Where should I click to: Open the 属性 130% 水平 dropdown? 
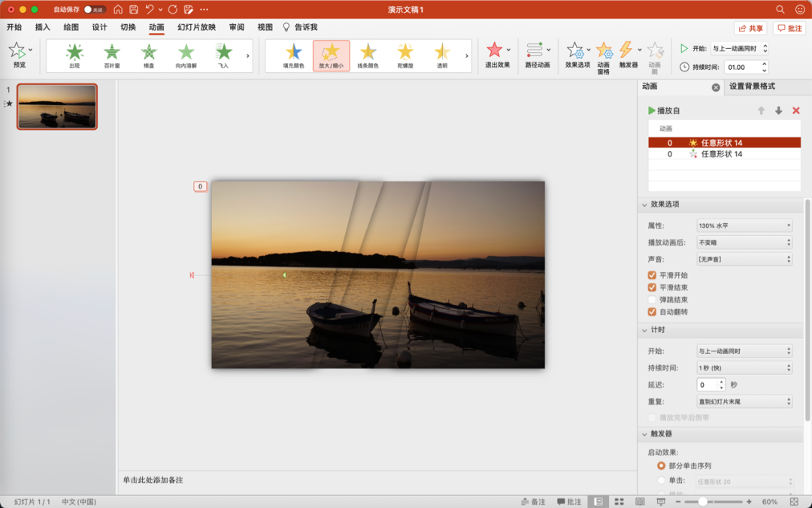point(744,225)
